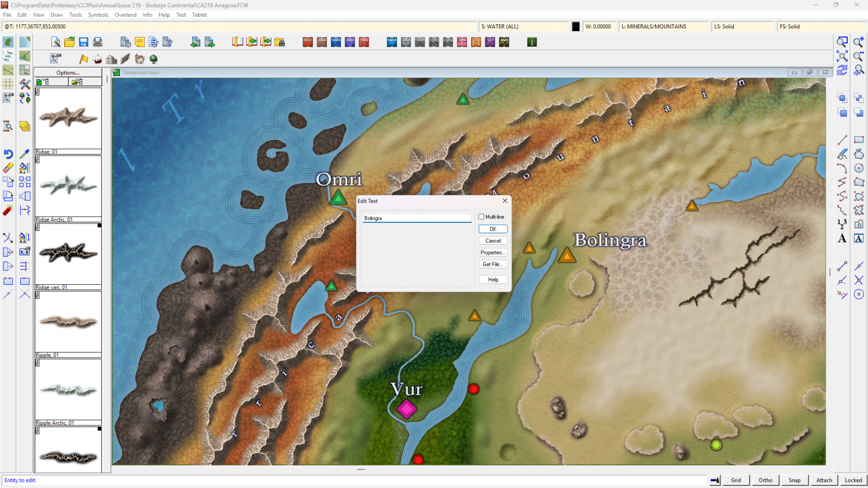
Task: Click the Undo arrow icon
Action: 8,154
